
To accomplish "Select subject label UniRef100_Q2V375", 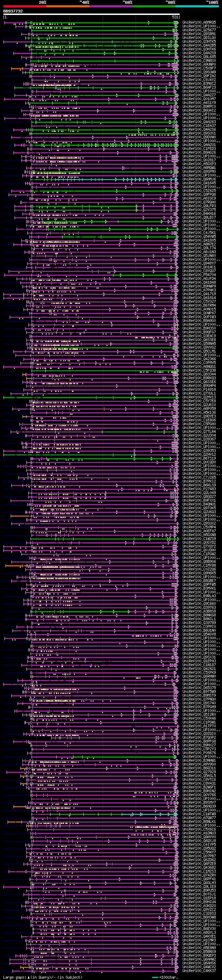I will point(199,210).
